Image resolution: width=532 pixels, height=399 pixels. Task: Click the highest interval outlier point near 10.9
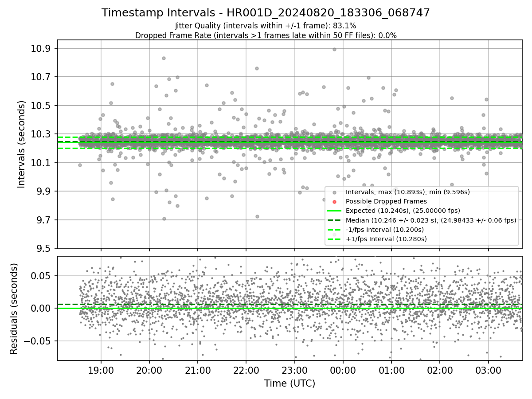coord(334,49)
